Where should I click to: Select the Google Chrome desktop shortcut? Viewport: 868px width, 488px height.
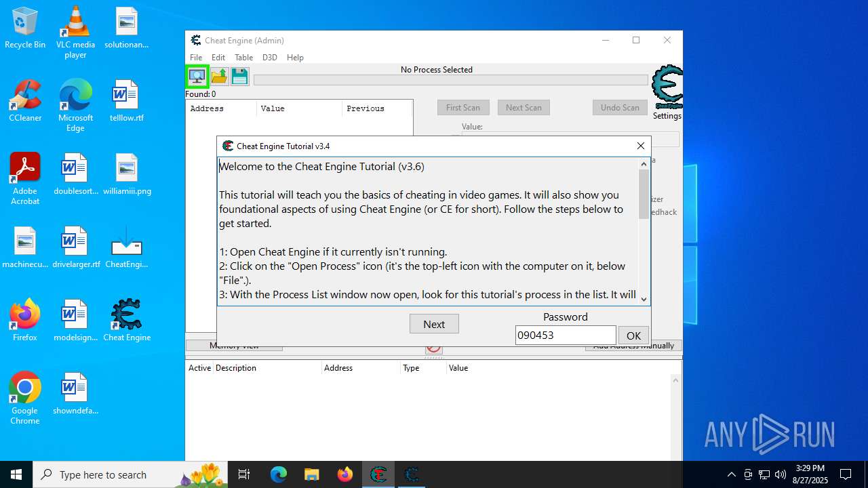[x=25, y=399]
